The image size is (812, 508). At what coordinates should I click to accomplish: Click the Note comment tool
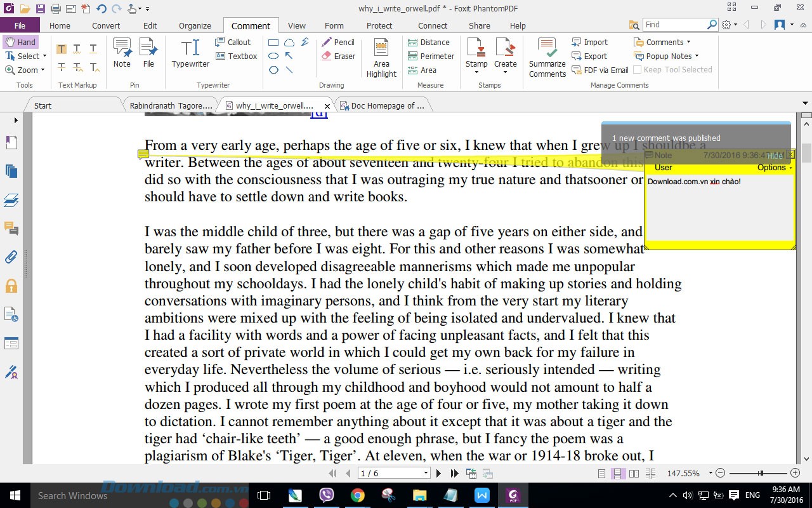[122, 53]
